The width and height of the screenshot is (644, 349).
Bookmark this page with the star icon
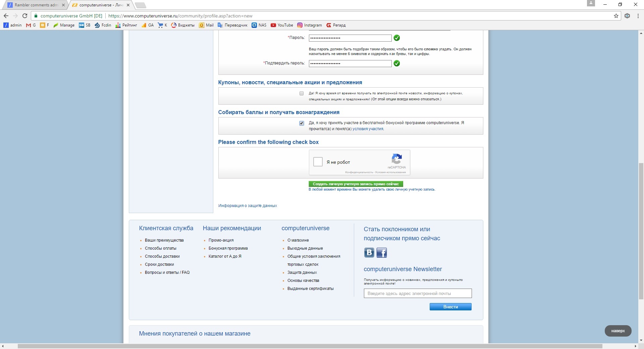(x=616, y=16)
